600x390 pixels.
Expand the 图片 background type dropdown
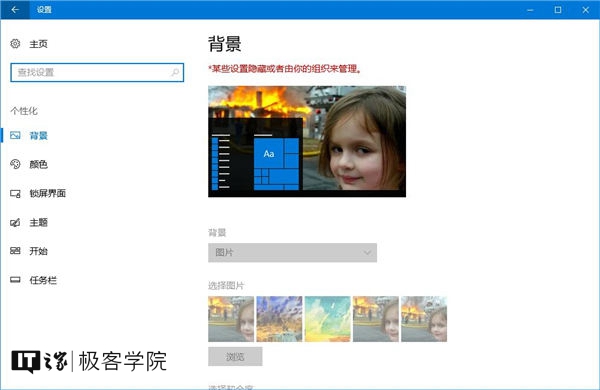coord(292,253)
